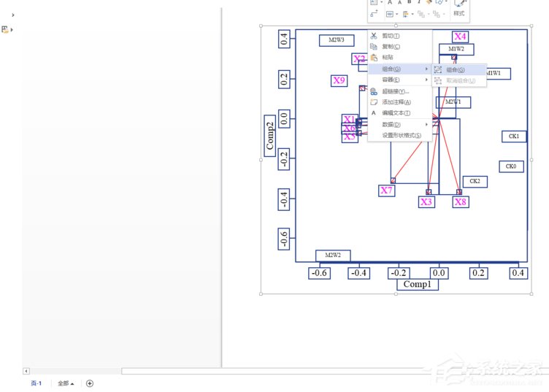This screenshot has width=549, height=392.
Task: Select the 0.2 x-axis tick label
Action: [x=479, y=273]
